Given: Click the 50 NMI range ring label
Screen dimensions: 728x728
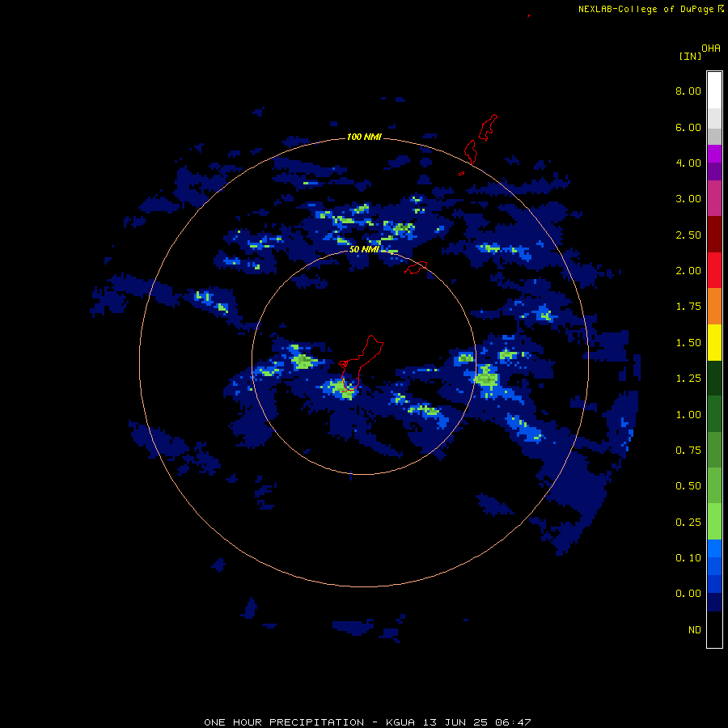Looking at the screenshot, I should [364, 249].
